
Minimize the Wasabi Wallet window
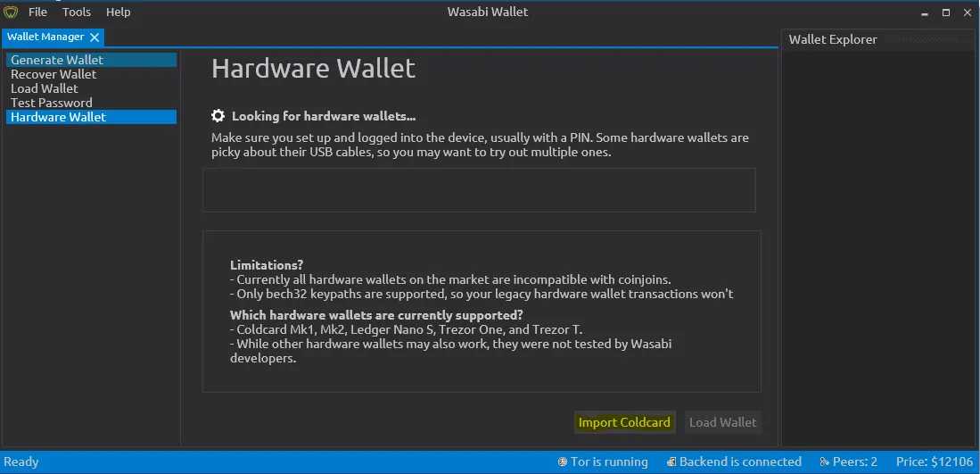click(925, 12)
